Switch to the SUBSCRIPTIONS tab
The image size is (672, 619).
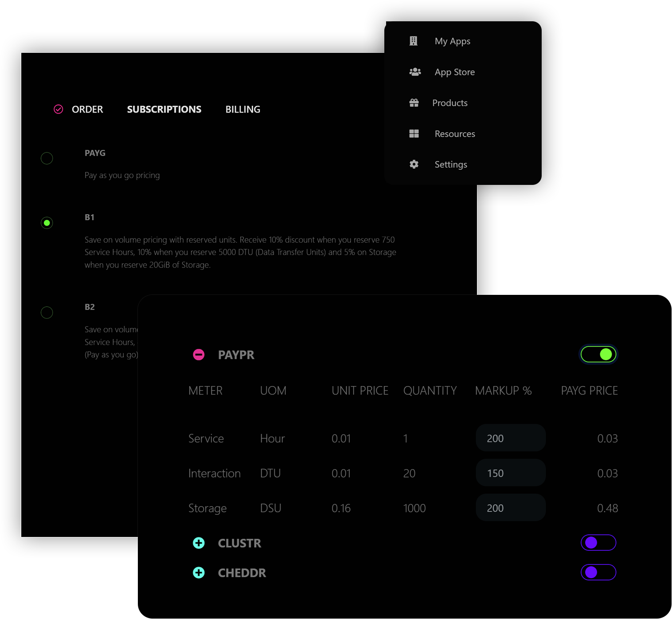pyautogui.click(x=164, y=109)
